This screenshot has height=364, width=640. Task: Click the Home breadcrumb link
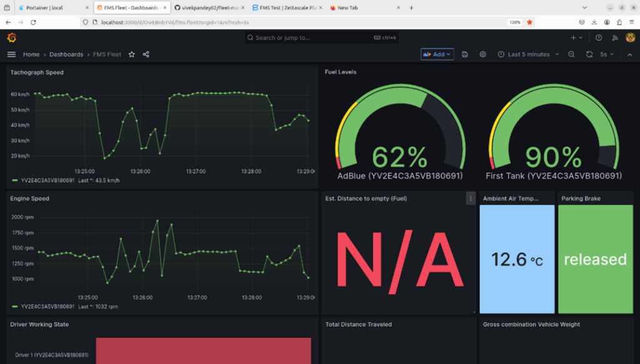(x=31, y=54)
